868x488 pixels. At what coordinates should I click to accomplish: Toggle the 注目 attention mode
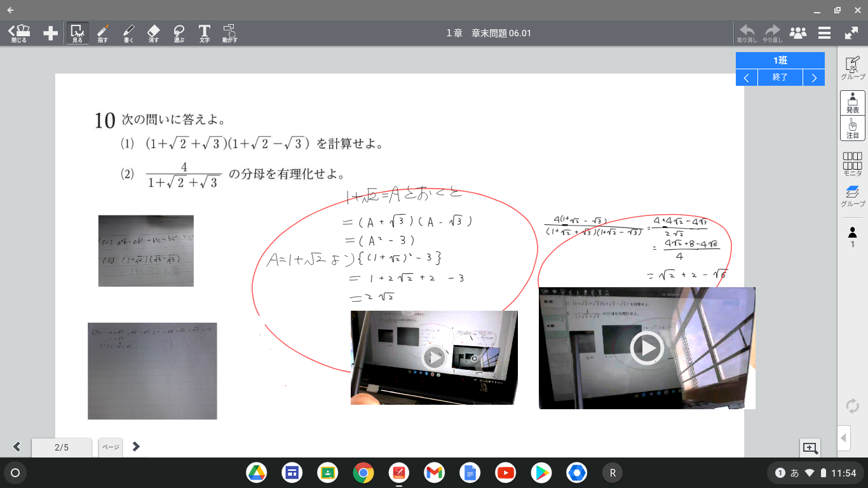coord(852,128)
